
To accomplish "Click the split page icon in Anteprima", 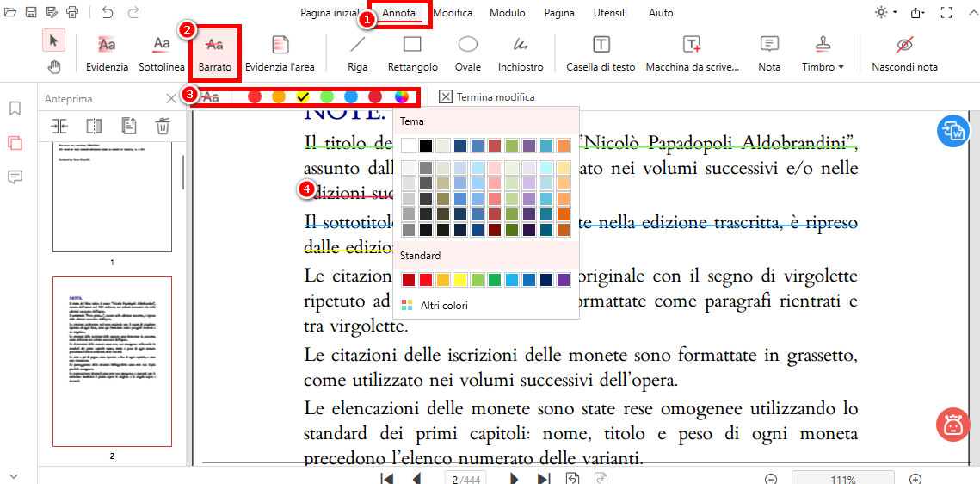I will click(x=94, y=127).
